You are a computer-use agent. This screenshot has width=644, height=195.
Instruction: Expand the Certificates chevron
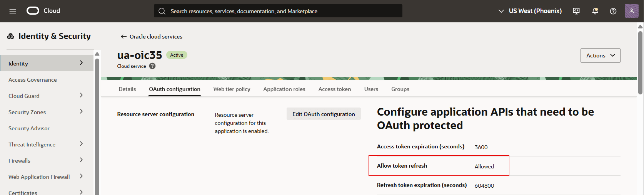(81, 192)
